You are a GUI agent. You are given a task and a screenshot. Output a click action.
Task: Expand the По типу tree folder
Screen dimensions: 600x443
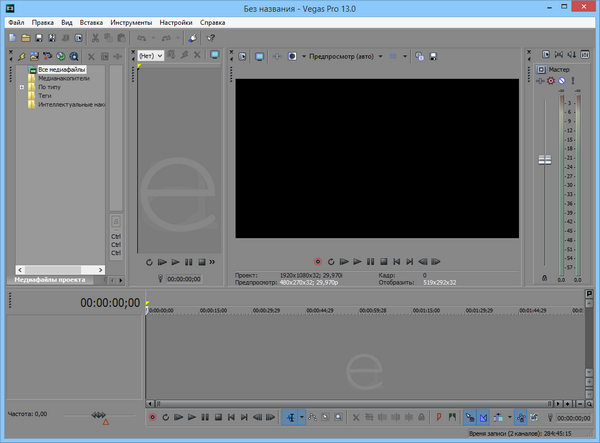coord(22,88)
